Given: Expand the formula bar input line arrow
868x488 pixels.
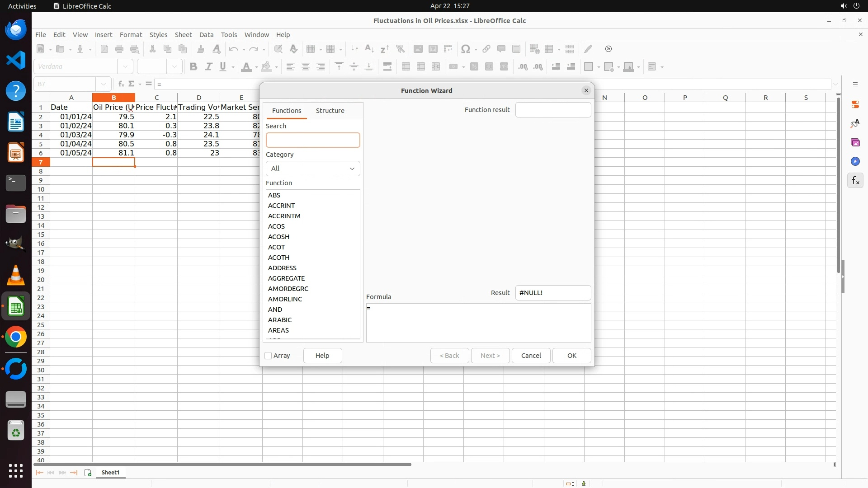Looking at the screenshot, I should 835,84.
